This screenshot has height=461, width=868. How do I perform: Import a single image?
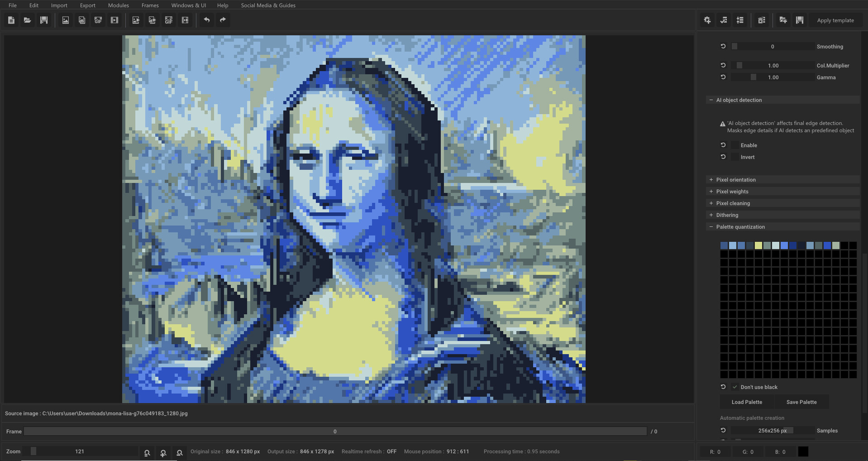65,20
